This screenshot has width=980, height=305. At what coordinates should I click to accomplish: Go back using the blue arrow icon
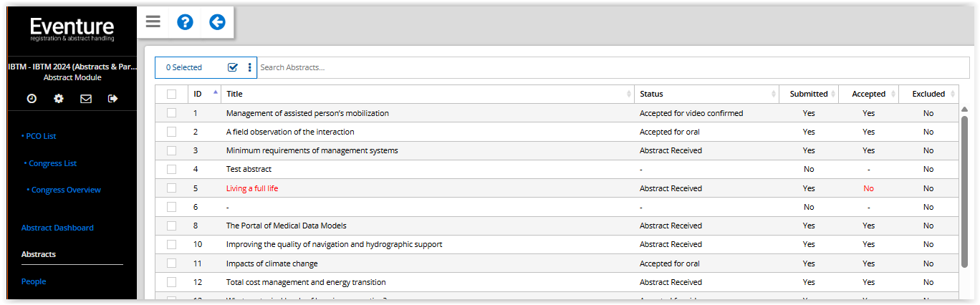(217, 22)
